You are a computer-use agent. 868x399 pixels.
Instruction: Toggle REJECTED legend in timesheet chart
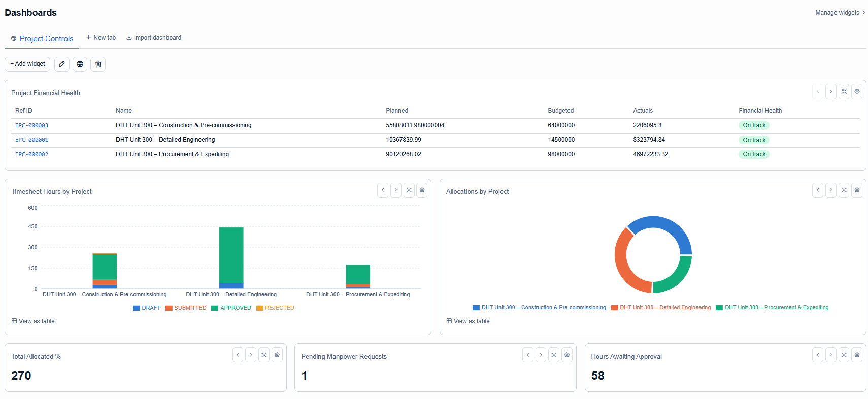click(x=275, y=308)
